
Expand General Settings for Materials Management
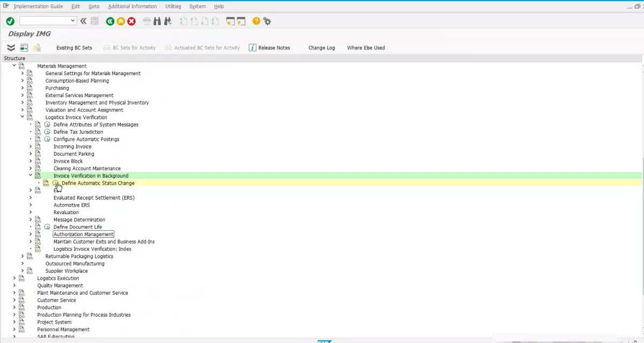tap(23, 74)
